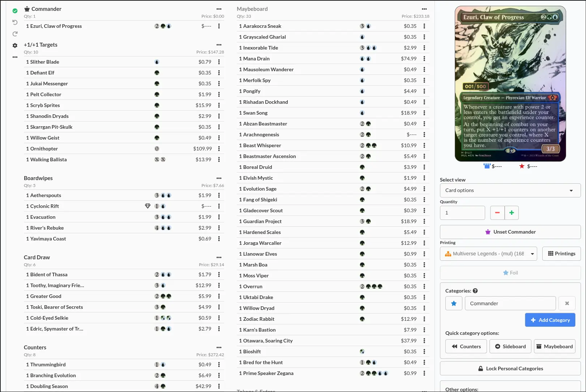
Task: Click the Add Category button
Action: click(x=549, y=320)
